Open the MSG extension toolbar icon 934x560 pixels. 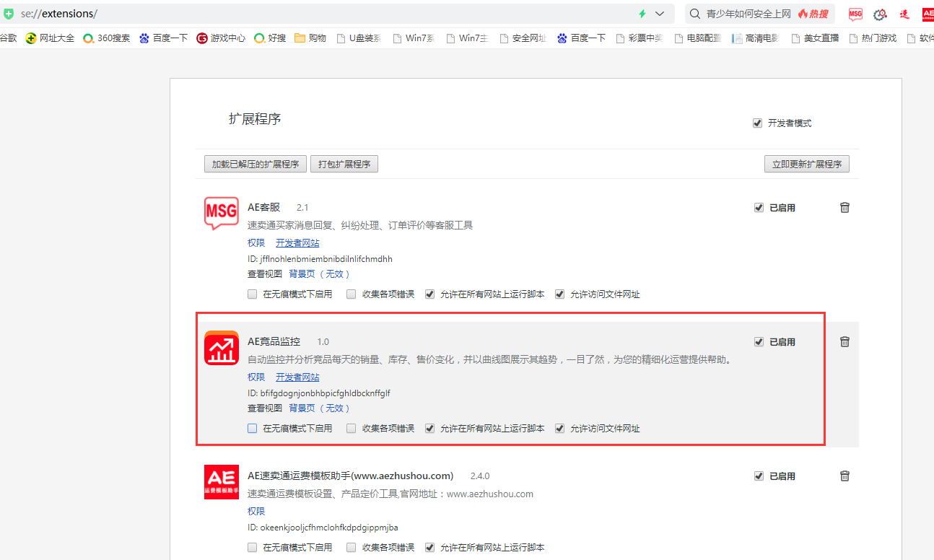click(x=855, y=14)
